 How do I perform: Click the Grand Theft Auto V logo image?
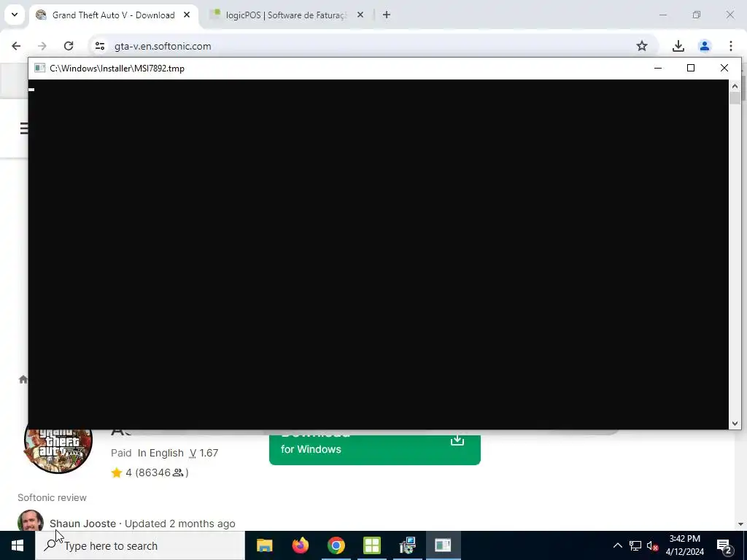point(58,451)
